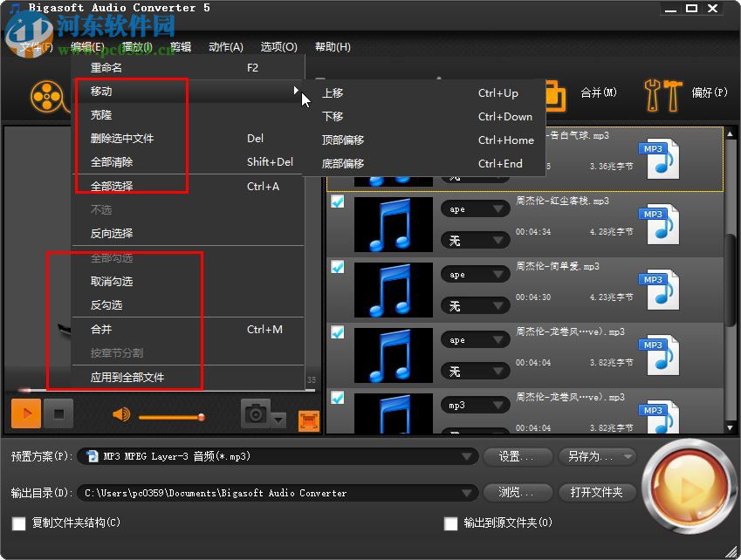Uncheck 周杰伦-红尘客栈 in the file list

tap(338, 200)
